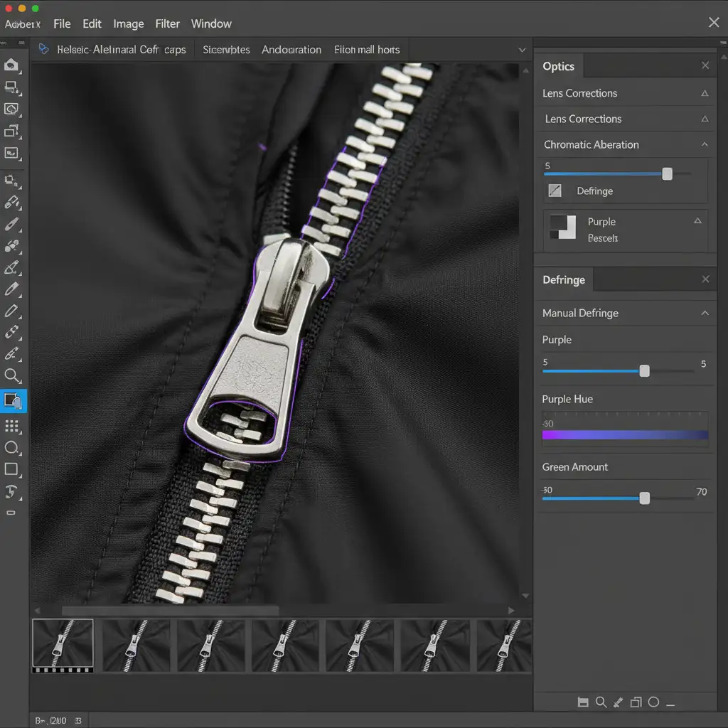Expand the Purple preset row arrow
This screenshot has width=728, height=728.
697,221
